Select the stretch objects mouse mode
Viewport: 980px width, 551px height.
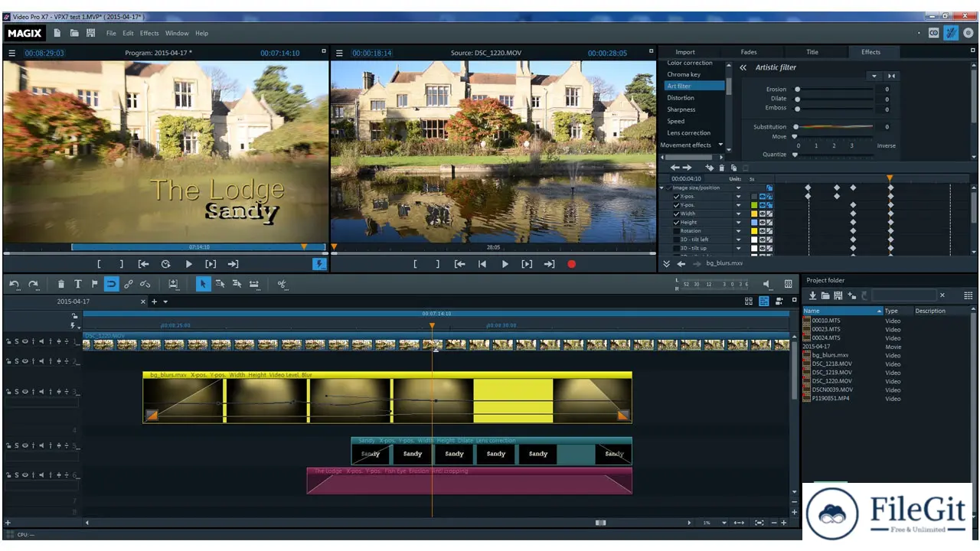(253, 284)
